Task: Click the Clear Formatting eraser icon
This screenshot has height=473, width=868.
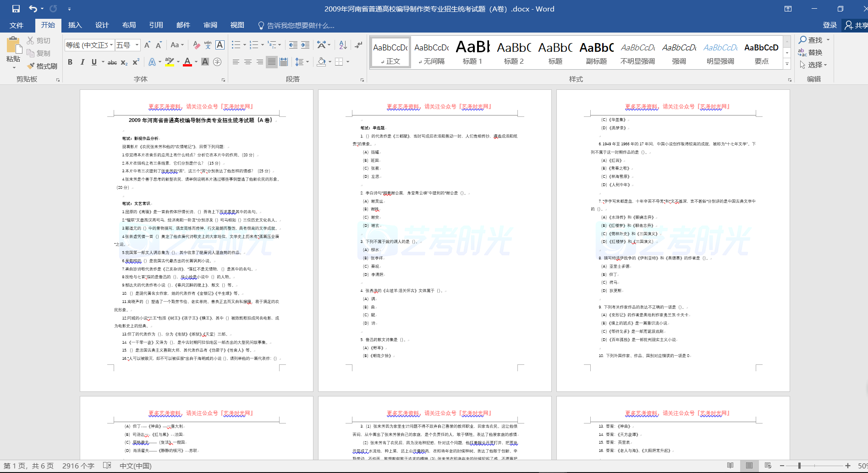Action: 196,45
